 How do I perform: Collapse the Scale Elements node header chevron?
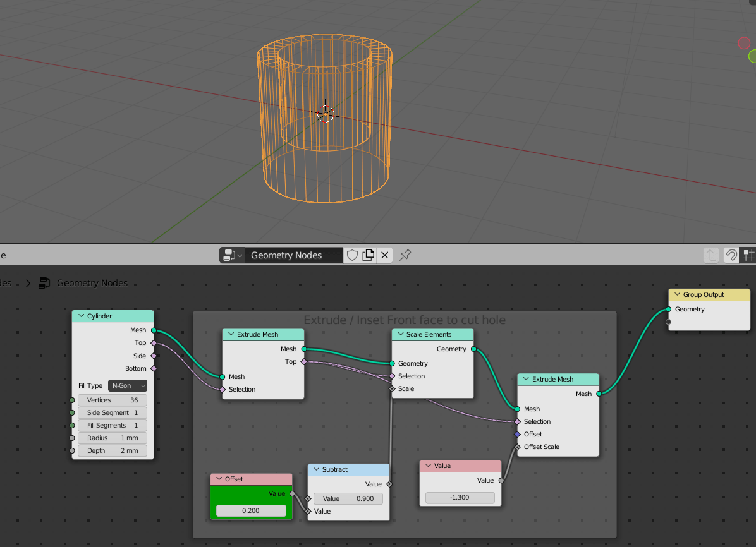coord(398,334)
